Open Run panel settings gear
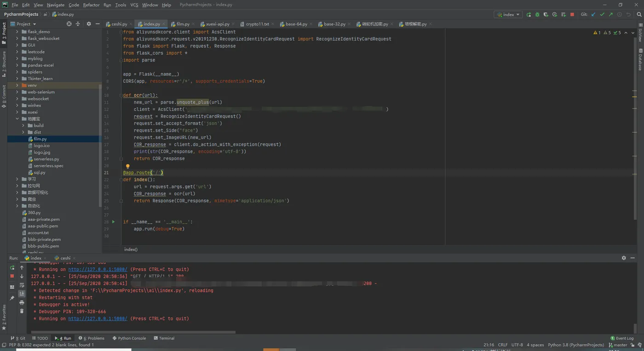This screenshot has width=644, height=351. 624,258
